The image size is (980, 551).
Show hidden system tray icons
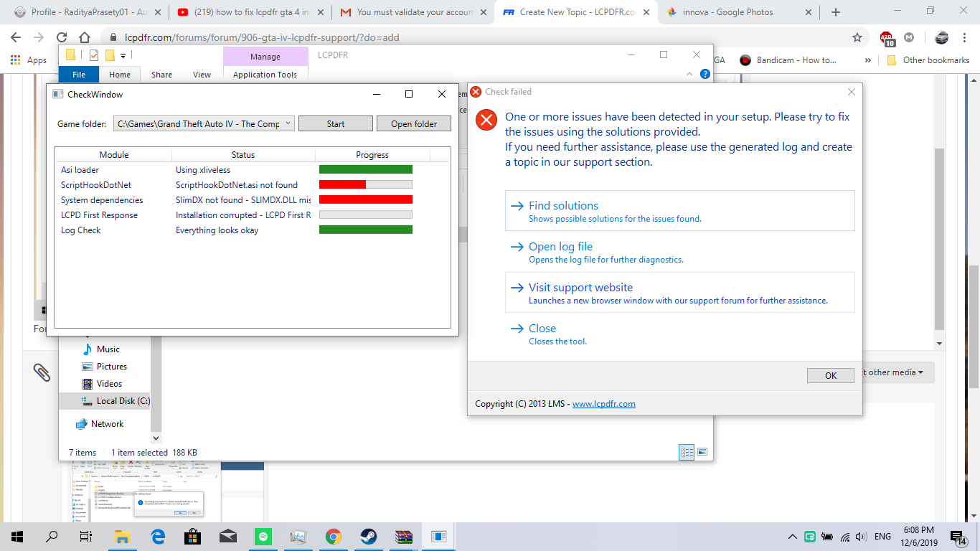(x=792, y=537)
